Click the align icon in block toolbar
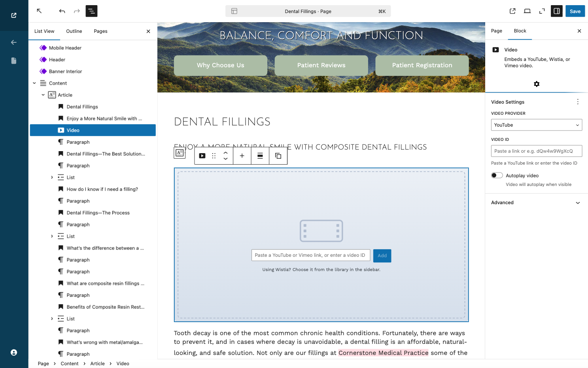588x368 pixels. (260, 156)
